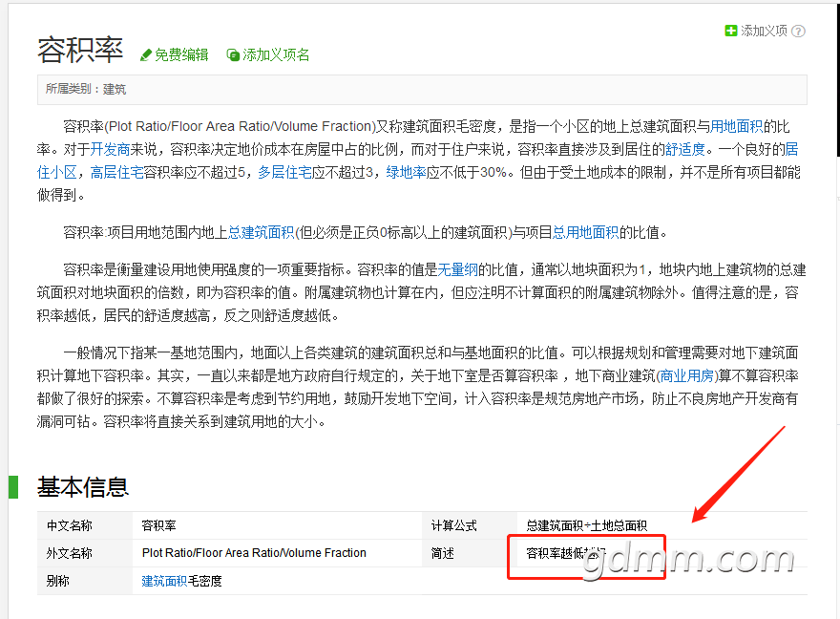The width and height of the screenshot is (840, 619).
Task: Open the 商业用房 link
Action: click(686, 375)
